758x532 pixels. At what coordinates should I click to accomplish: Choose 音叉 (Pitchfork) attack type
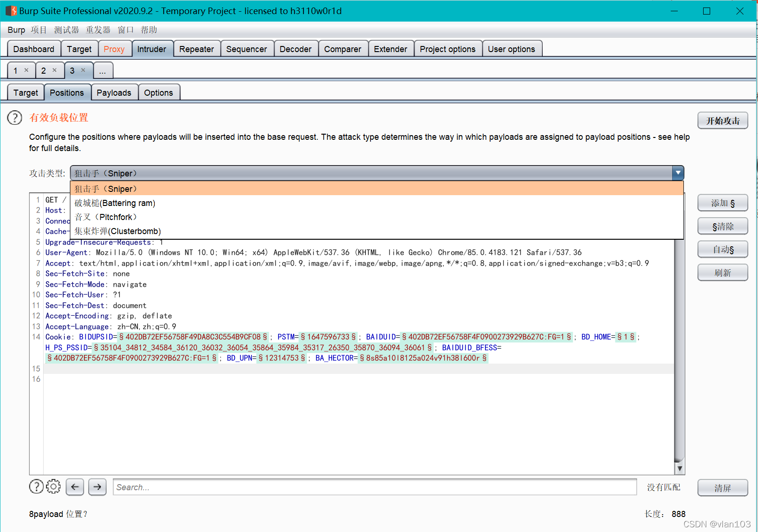(377, 217)
